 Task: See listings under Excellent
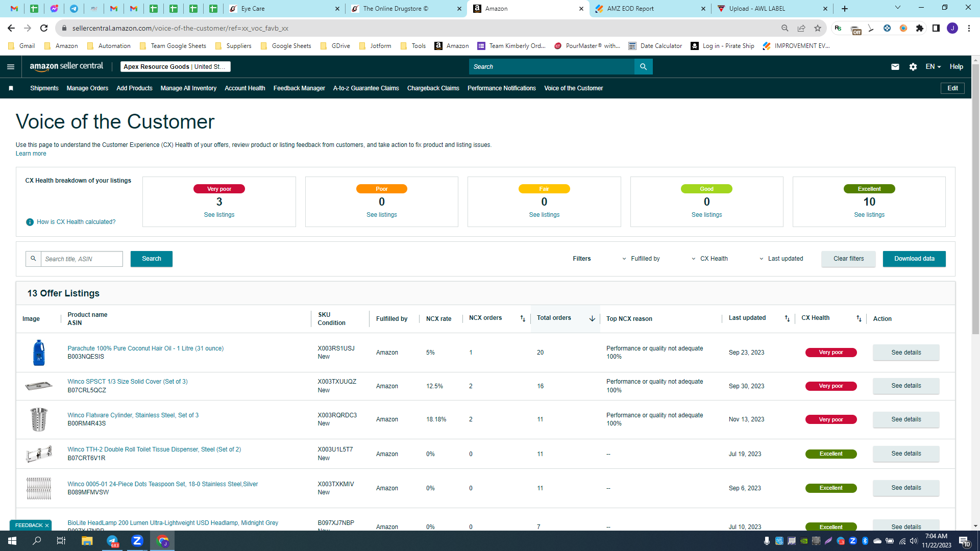869,215
